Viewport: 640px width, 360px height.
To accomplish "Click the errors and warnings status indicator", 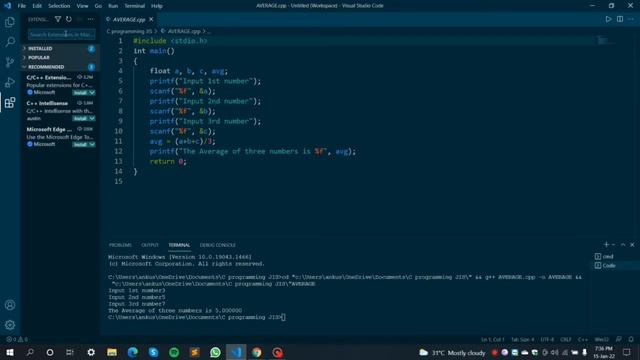I will pyautogui.click(x=17, y=339).
